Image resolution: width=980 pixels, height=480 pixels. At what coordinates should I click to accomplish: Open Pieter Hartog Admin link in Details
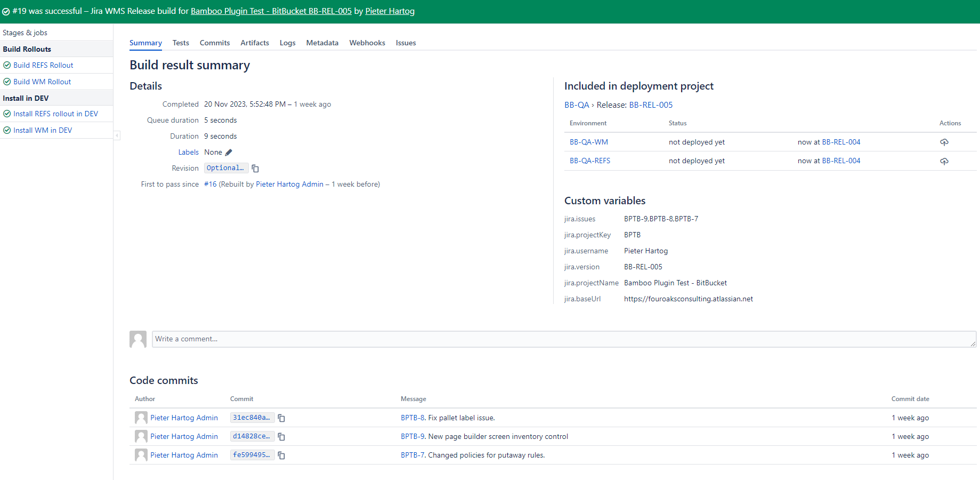point(289,184)
